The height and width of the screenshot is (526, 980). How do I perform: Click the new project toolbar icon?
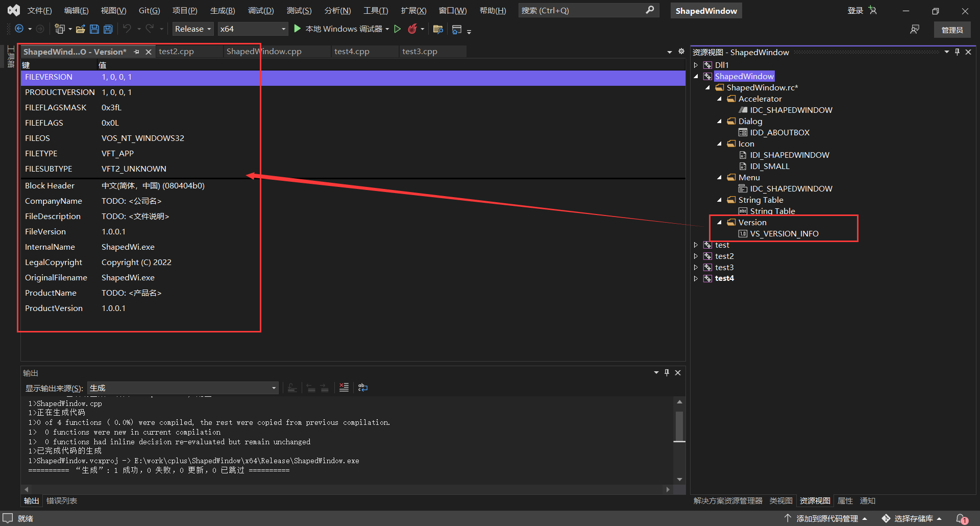click(60, 29)
